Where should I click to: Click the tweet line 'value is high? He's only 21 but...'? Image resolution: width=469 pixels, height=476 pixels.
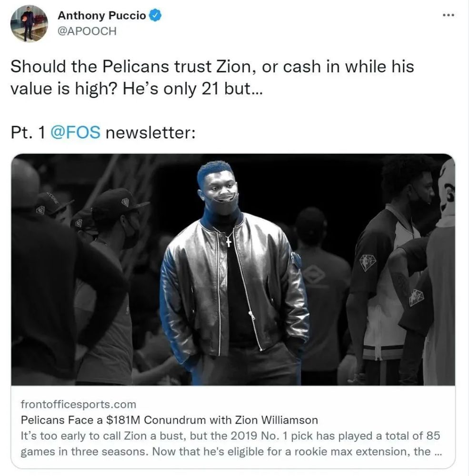(x=136, y=89)
